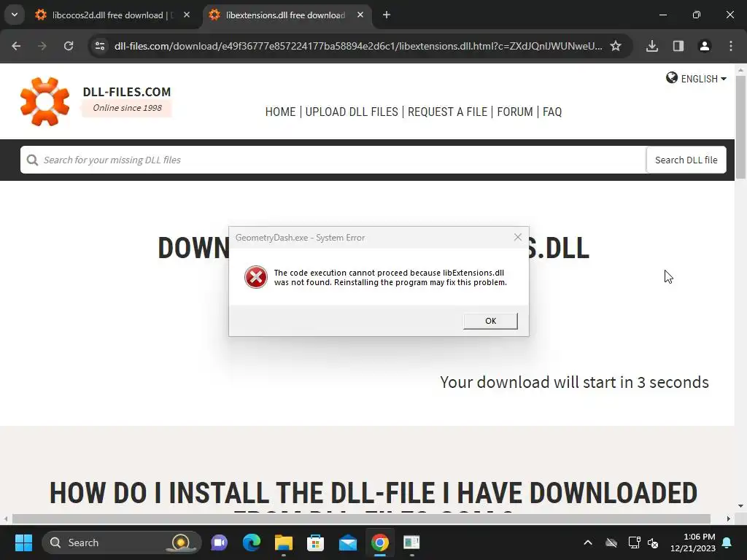Click the red error icon in the dialog

[x=256, y=277]
